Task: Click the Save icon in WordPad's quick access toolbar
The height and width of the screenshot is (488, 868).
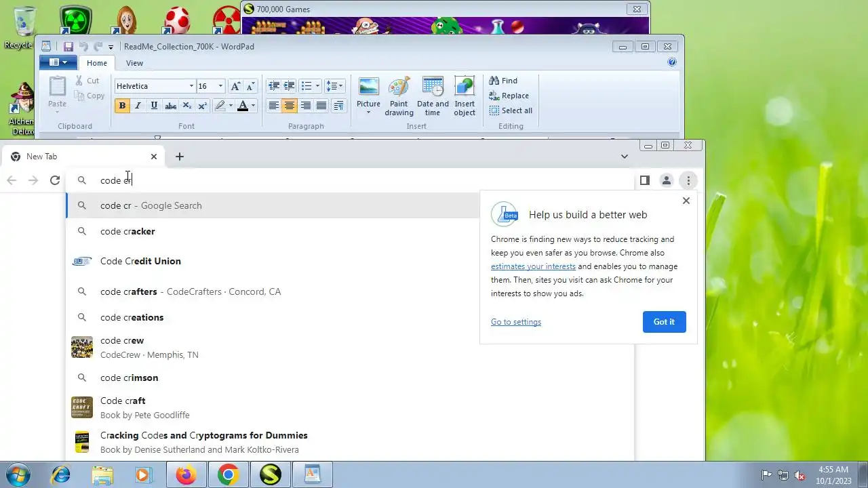Action: coord(68,47)
